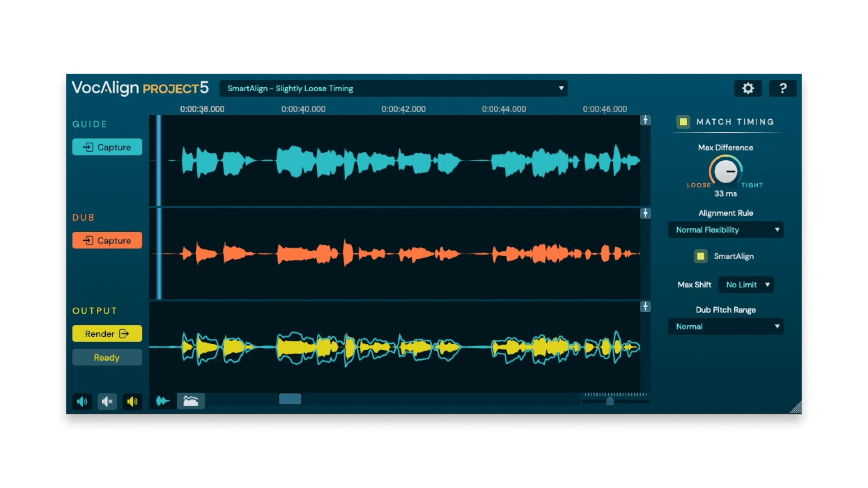Image resolution: width=868 pixels, height=488 pixels.
Task: Click the timeline horizontal scrollbar thumb
Action: (x=290, y=399)
